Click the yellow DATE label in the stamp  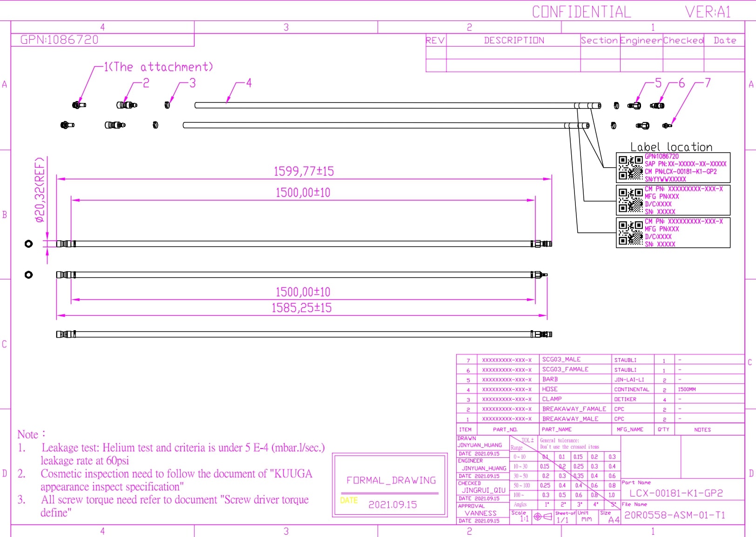click(349, 501)
